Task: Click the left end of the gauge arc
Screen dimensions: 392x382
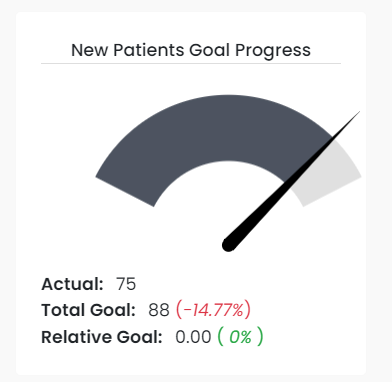Action: 125,192
